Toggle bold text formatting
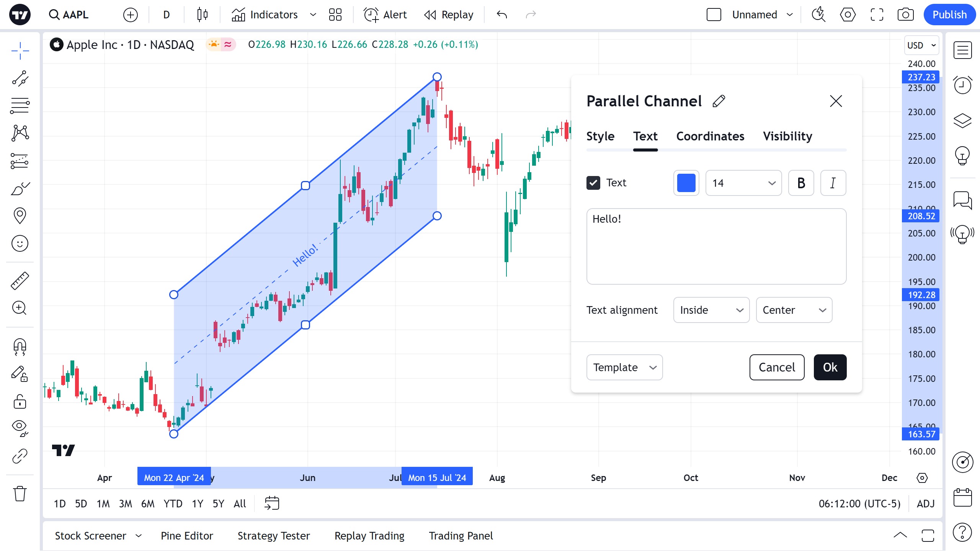Image resolution: width=980 pixels, height=551 pixels. (x=801, y=183)
